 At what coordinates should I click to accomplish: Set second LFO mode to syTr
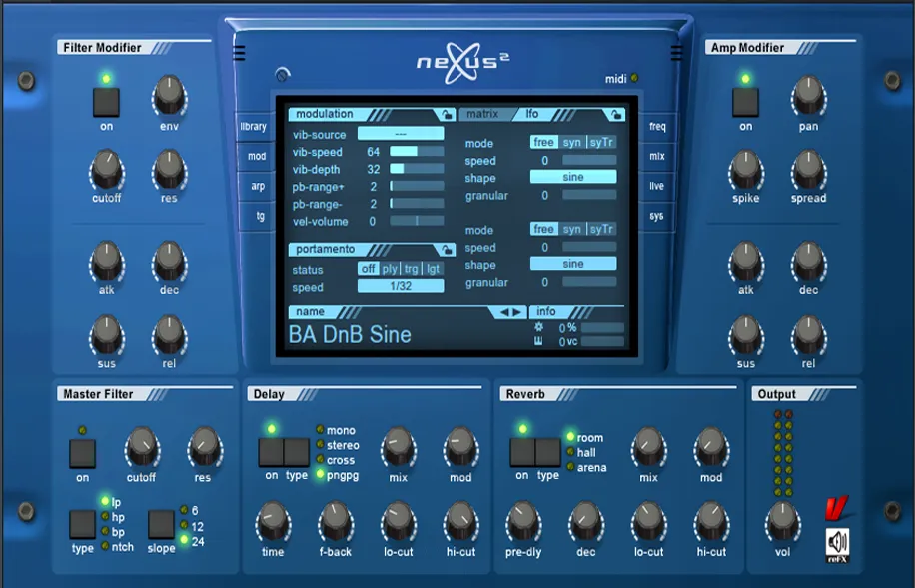click(601, 229)
